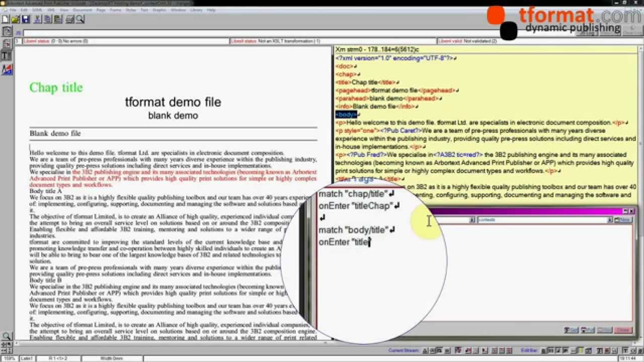This screenshot has width=644, height=362.
Task: Select the top tool in left sidebar
Action: [x=7, y=32]
